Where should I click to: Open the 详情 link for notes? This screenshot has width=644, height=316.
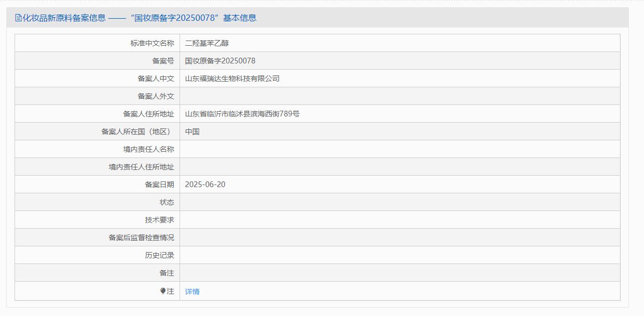[x=191, y=291]
